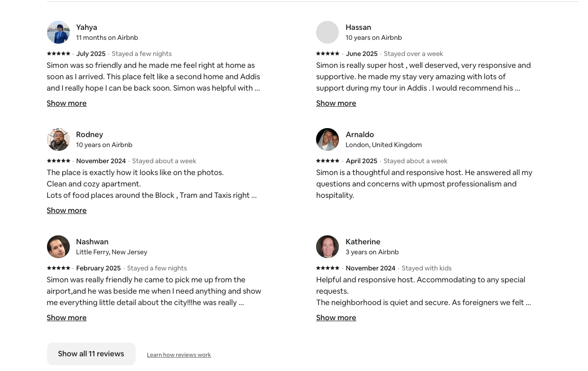Expand Yahya's review with Show more
588x371 pixels.
(66, 103)
